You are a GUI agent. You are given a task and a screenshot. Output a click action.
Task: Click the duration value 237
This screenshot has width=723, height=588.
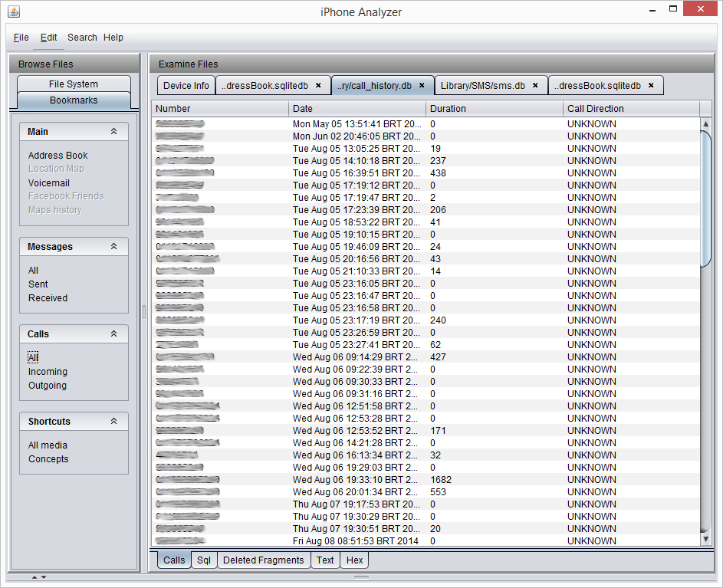[438, 160]
